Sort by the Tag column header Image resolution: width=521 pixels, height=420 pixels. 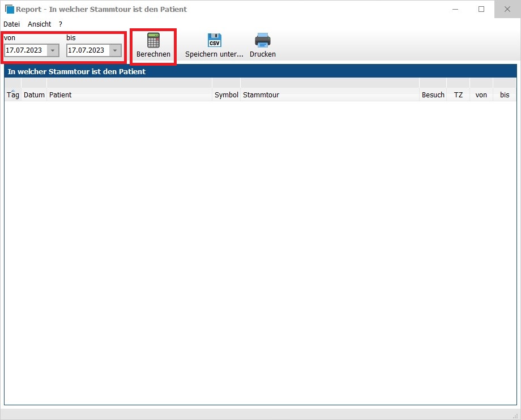(13, 95)
